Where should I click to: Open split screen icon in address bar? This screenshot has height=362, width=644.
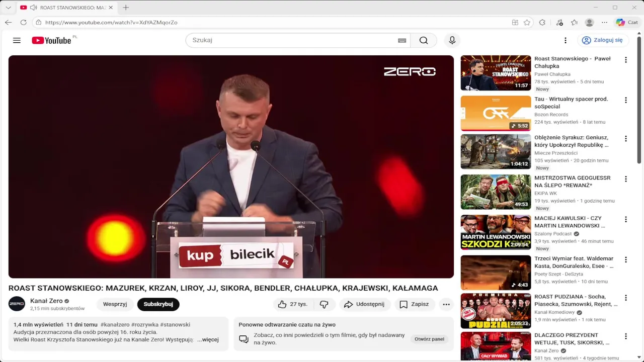click(515, 22)
